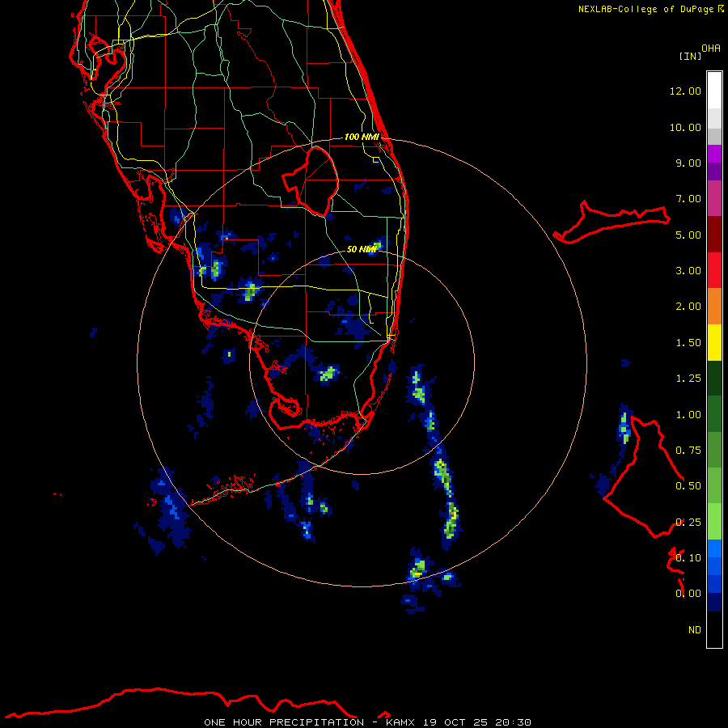Click the 2.00 legend value
The image size is (728, 728).
688,307
